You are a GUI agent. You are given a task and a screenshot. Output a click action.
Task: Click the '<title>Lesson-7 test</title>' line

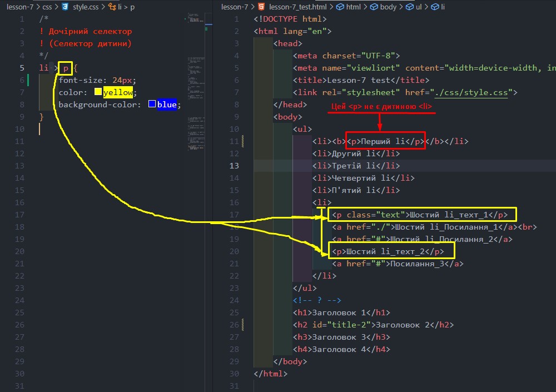coord(361,80)
